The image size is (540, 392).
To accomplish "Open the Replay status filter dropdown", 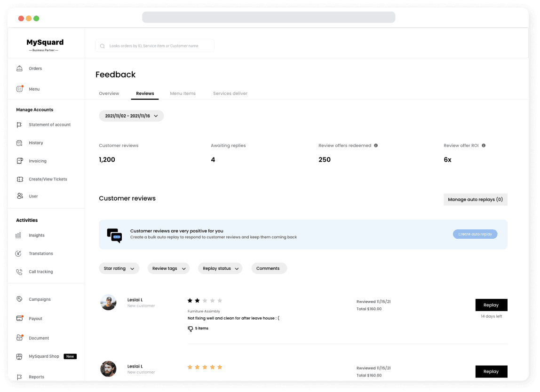I will (220, 268).
